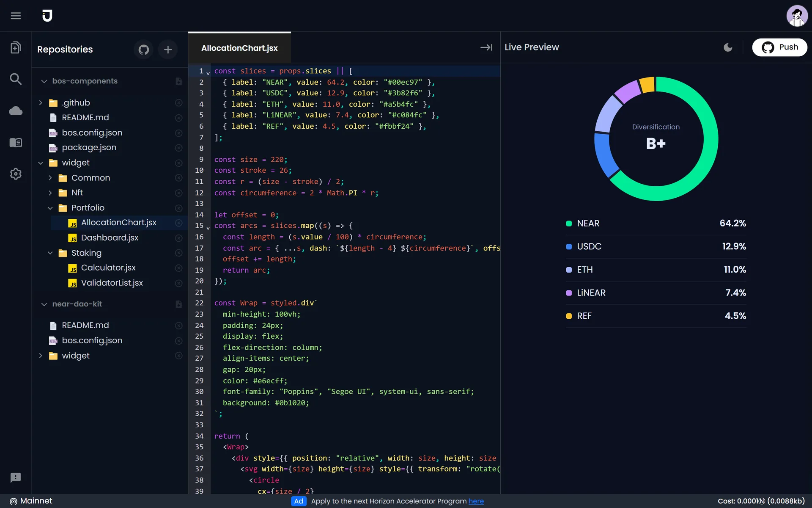Screen dimensions: 812x508
Task: Click the Ad badge in status bar
Action: click(x=299, y=501)
